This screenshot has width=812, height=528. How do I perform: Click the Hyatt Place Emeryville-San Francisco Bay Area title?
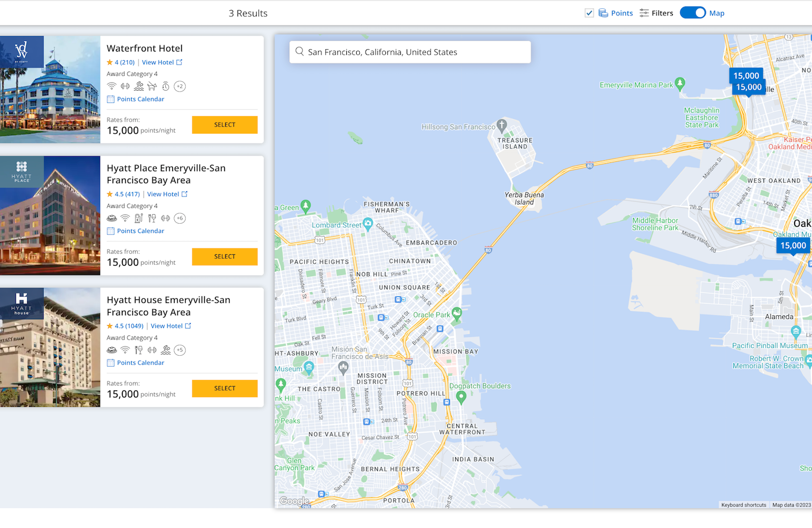pos(166,174)
